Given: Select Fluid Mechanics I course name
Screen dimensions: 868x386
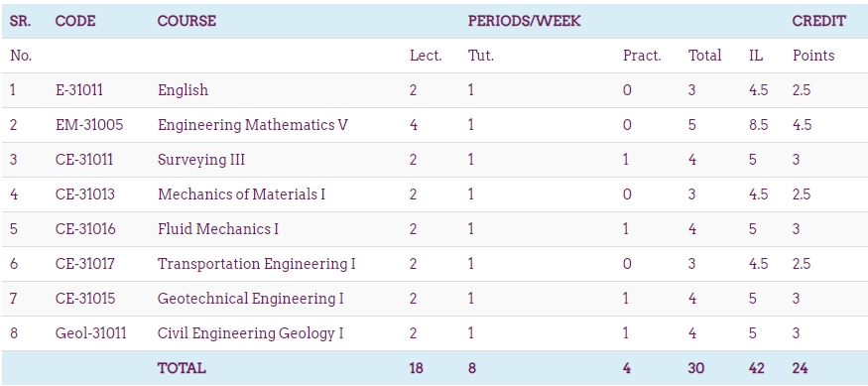Looking at the screenshot, I should coord(218,228).
